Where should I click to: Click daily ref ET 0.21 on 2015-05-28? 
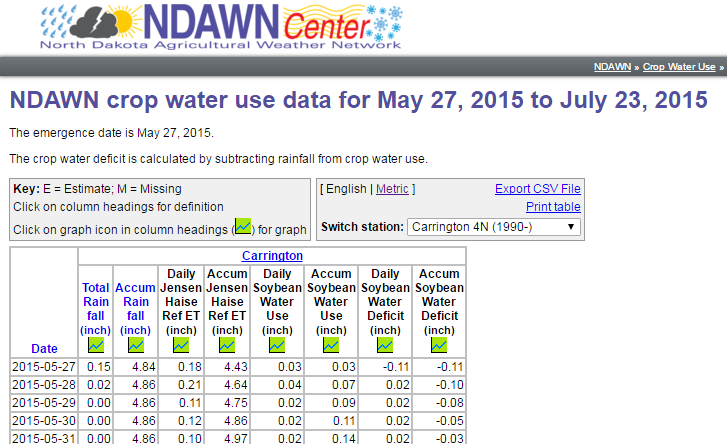(181, 385)
